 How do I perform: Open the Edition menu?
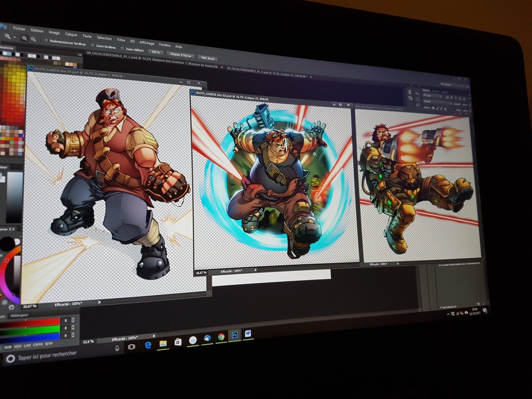coord(37,31)
